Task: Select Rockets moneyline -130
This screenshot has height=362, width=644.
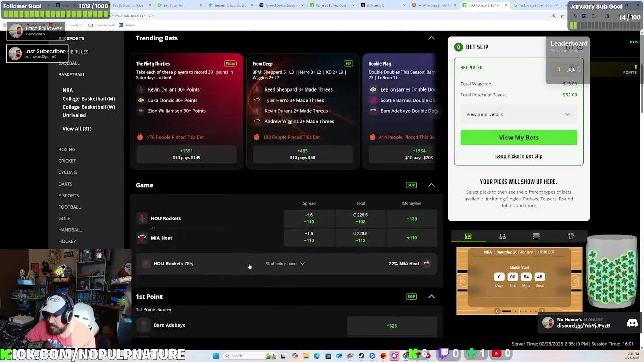Action: pos(412,219)
